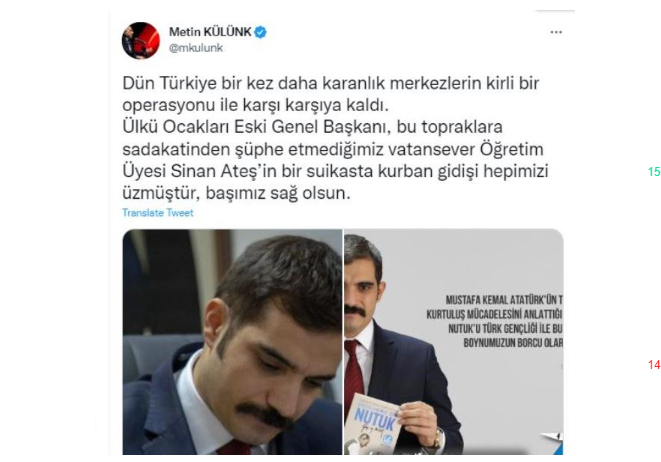Open Metin KÜLÜNK's round profile avatar
661x462 pixels.
coord(141,40)
